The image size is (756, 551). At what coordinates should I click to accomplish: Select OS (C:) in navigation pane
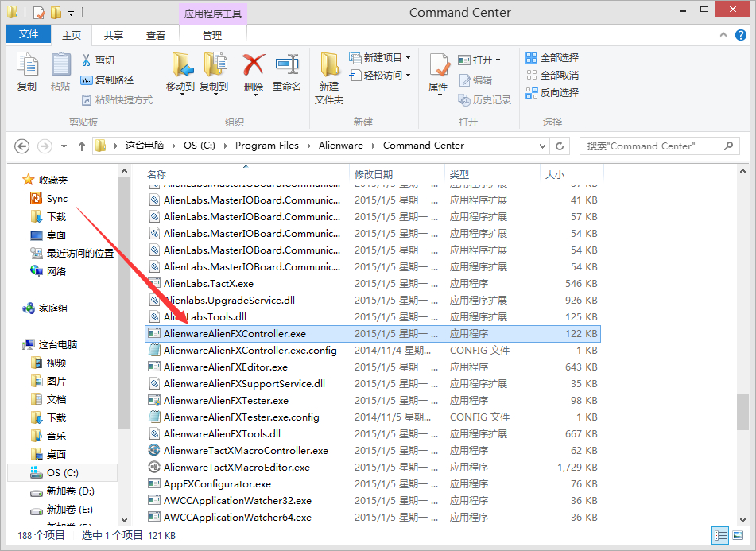tap(62, 472)
